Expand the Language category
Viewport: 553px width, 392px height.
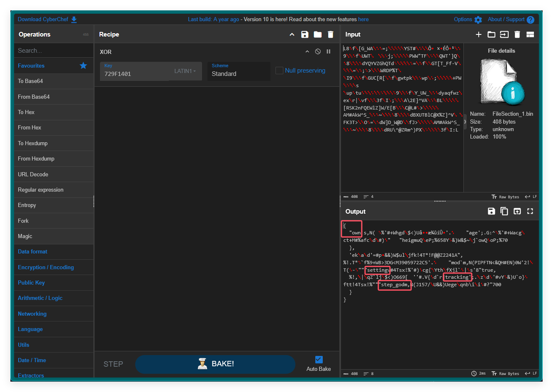click(54, 329)
